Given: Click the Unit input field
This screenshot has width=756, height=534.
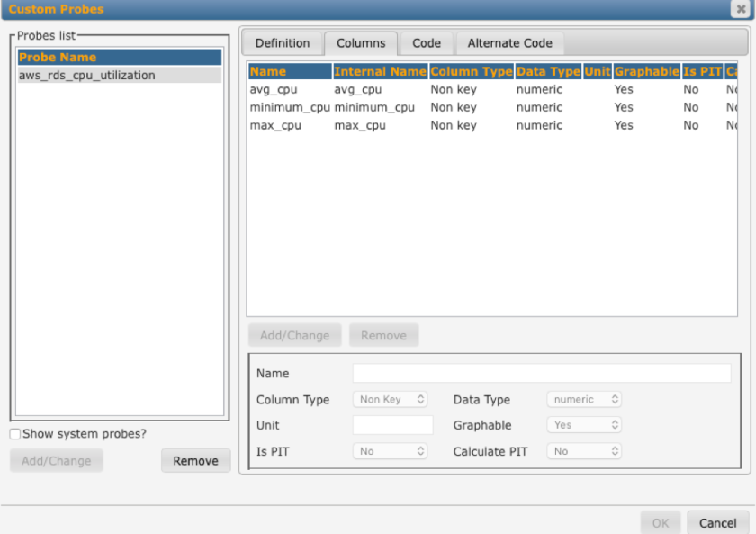Looking at the screenshot, I should pyautogui.click(x=392, y=424).
